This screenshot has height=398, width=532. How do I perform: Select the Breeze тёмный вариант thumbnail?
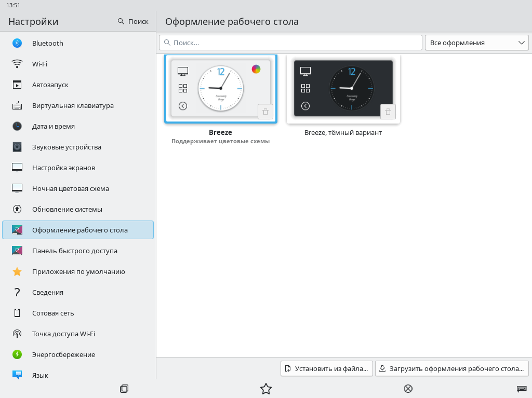coord(343,89)
